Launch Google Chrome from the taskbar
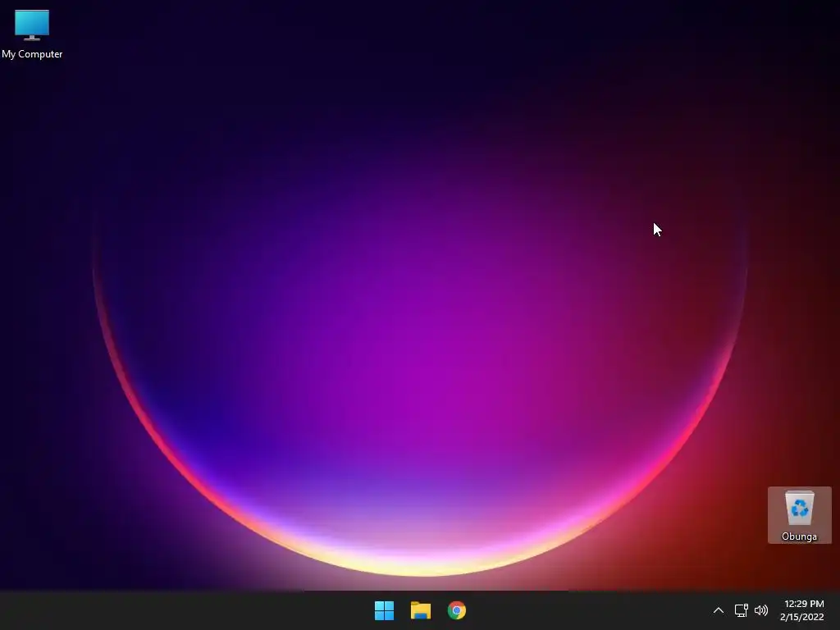This screenshot has width=840, height=630. [x=457, y=610]
